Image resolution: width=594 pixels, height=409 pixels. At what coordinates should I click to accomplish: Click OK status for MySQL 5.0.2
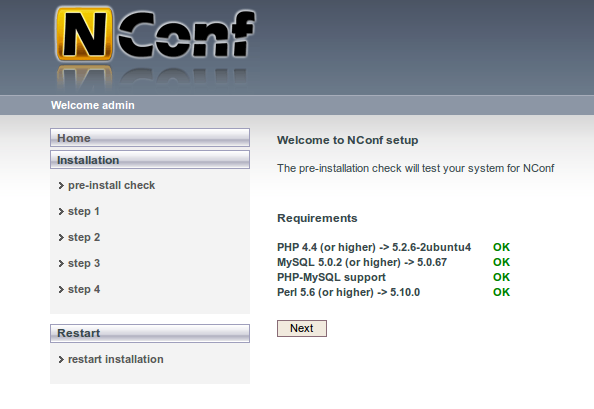pos(501,262)
